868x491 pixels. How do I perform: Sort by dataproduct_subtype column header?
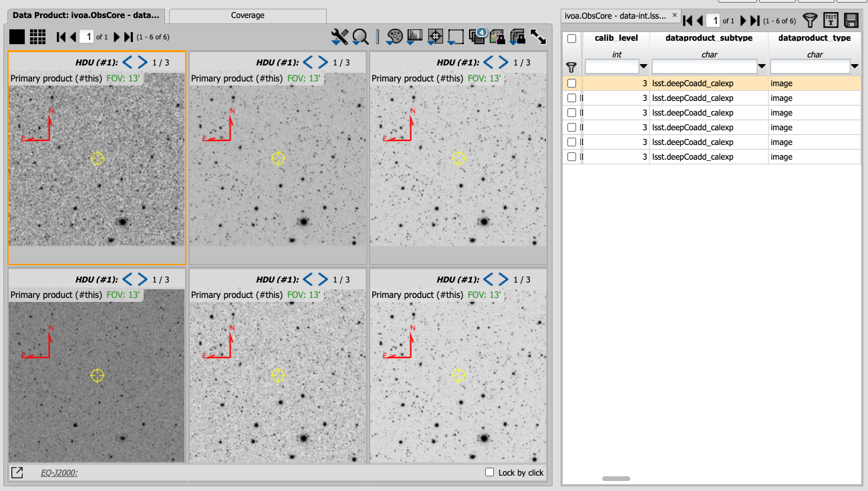point(709,38)
